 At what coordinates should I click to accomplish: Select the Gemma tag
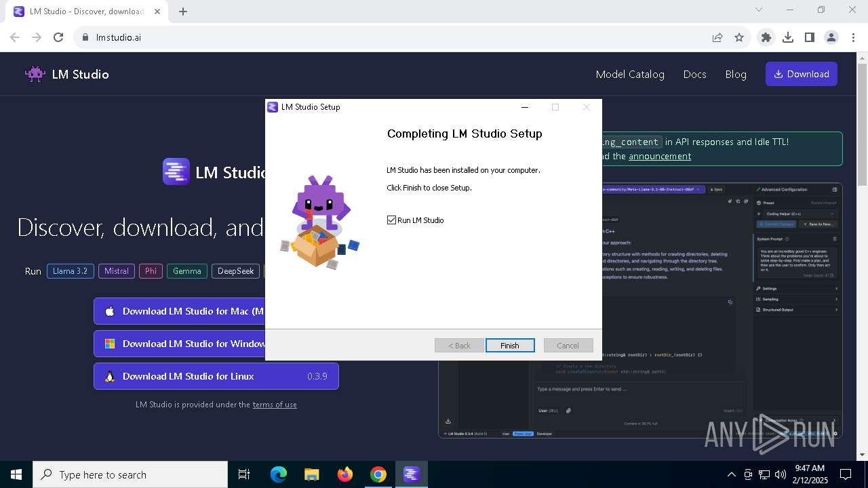pos(187,271)
